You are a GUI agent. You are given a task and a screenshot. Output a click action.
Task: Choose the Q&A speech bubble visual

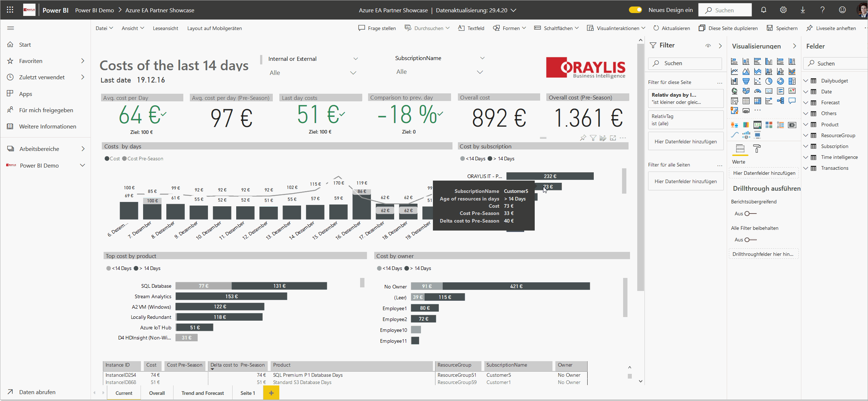[792, 101]
